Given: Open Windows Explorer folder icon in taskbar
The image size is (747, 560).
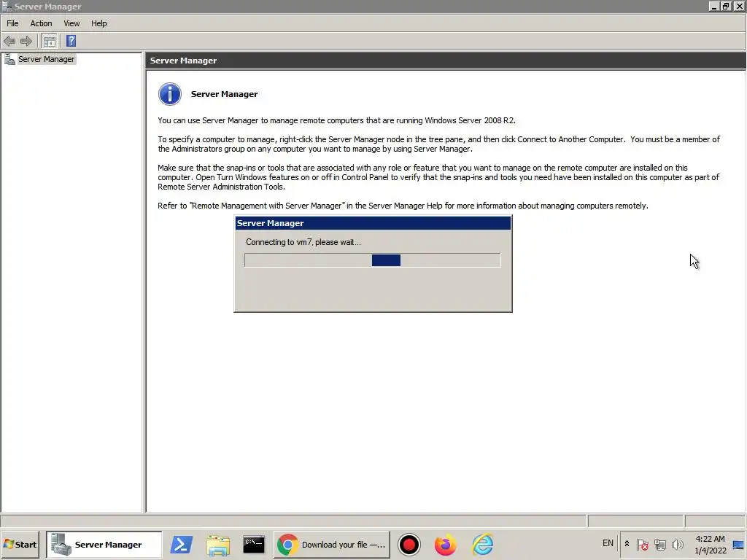Looking at the screenshot, I should click(218, 544).
